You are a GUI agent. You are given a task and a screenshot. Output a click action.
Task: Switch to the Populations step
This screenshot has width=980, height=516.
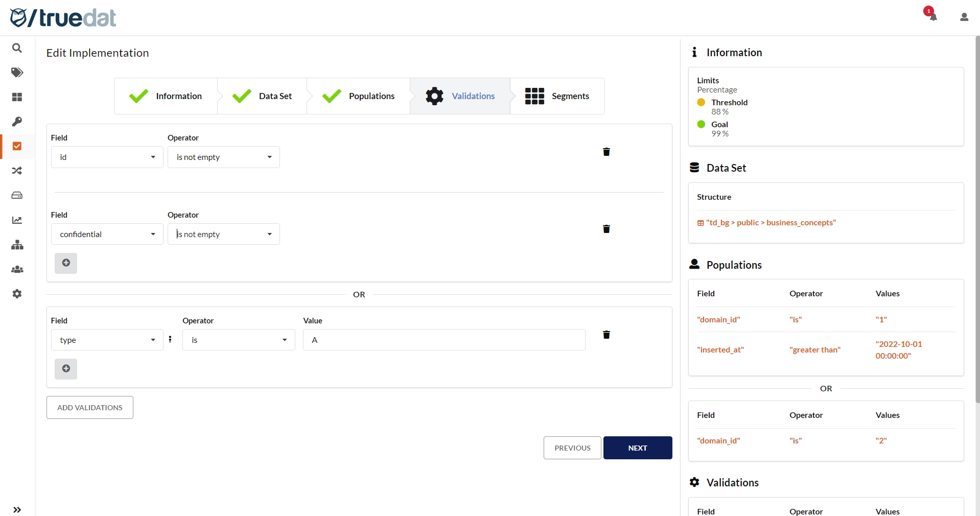pyautogui.click(x=359, y=96)
